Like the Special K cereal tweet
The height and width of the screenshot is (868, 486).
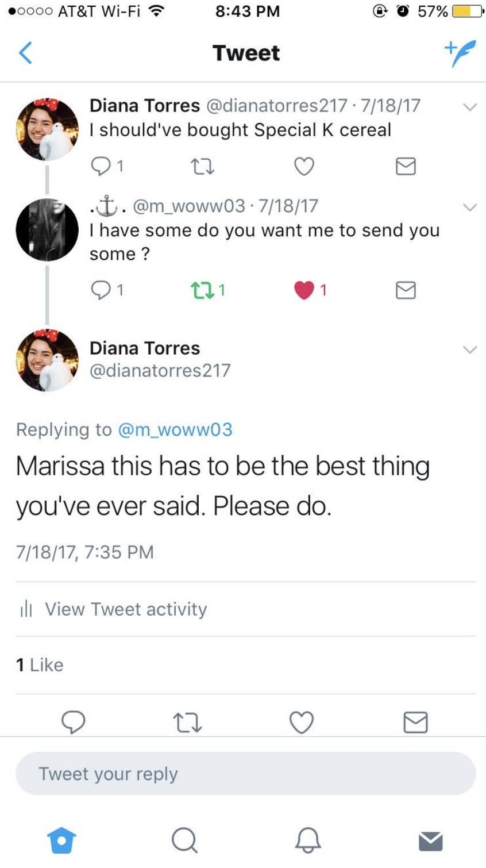click(x=304, y=167)
